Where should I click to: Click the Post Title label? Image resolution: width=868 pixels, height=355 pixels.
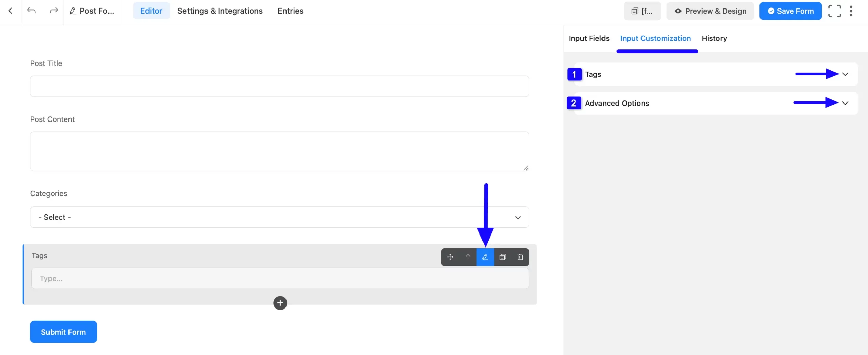pyautogui.click(x=46, y=63)
